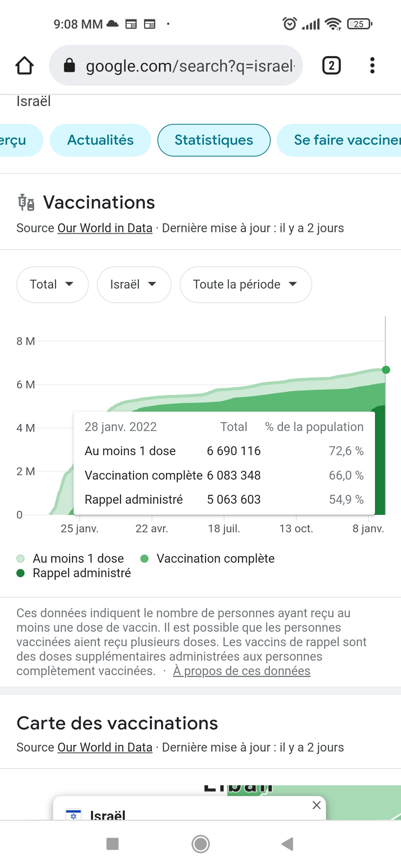Screen dimensions: 401x868
Task: Open the Israël region dropdown
Action: click(134, 285)
